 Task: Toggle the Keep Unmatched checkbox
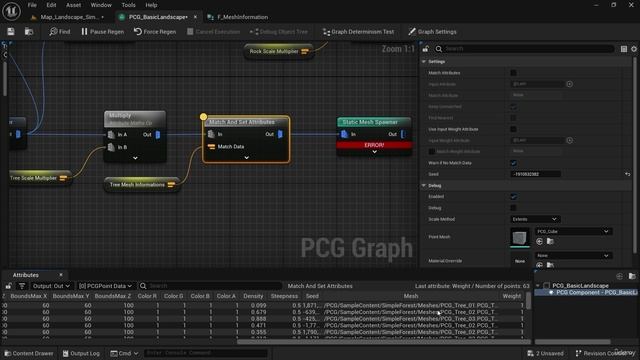click(x=513, y=107)
